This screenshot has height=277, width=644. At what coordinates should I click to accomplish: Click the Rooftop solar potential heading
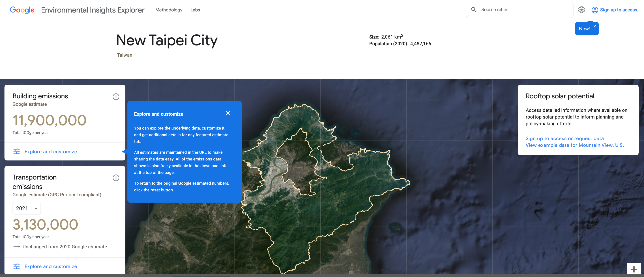(x=560, y=96)
